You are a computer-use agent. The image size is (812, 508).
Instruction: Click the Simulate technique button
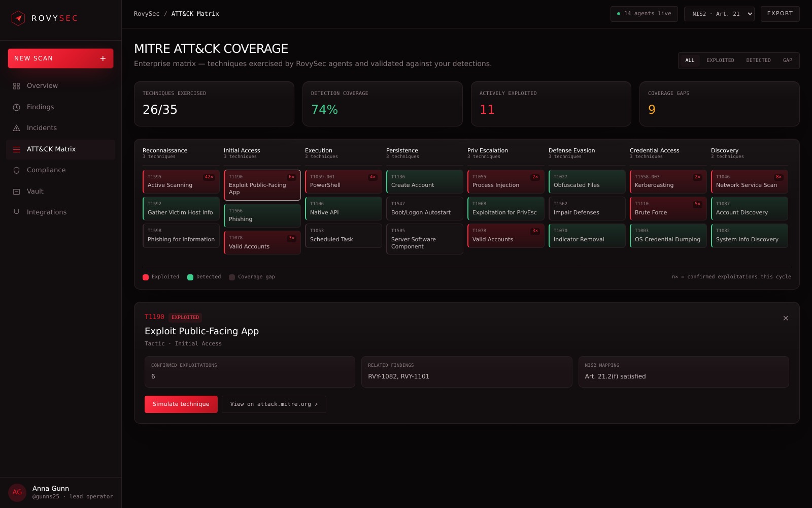(181, 404)
